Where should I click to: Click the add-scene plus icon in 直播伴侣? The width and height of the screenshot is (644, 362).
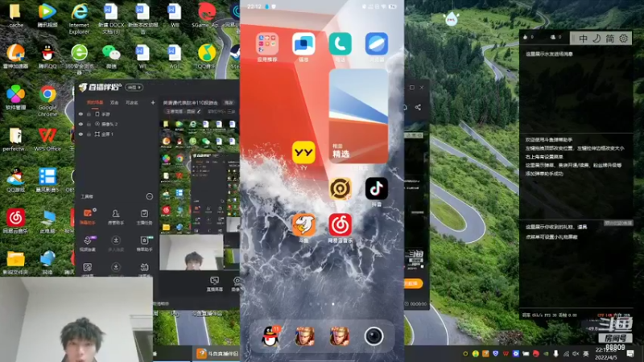(x=153, y=103)
